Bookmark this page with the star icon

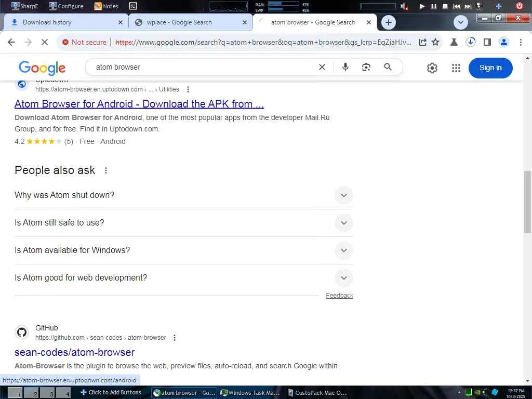(x=435, y=42)
